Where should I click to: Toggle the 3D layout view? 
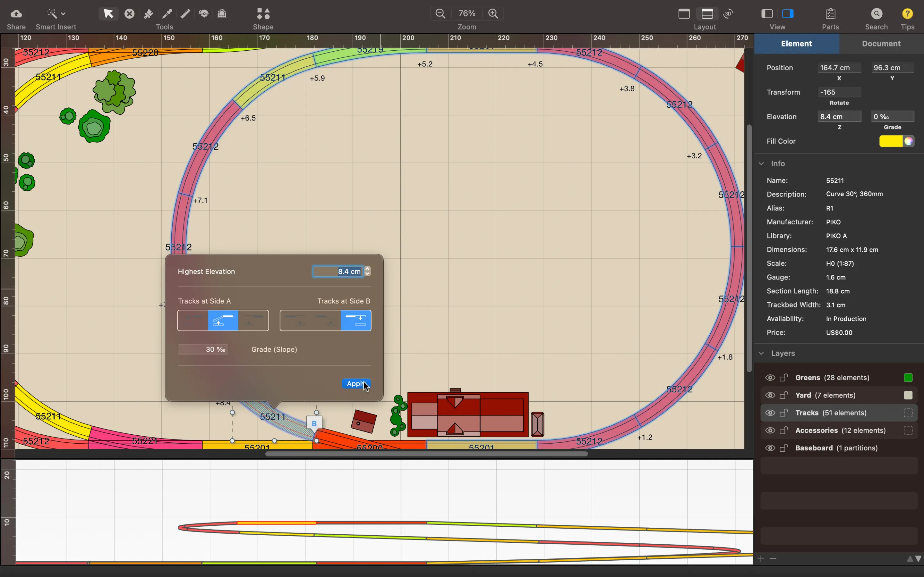[729, 14]
